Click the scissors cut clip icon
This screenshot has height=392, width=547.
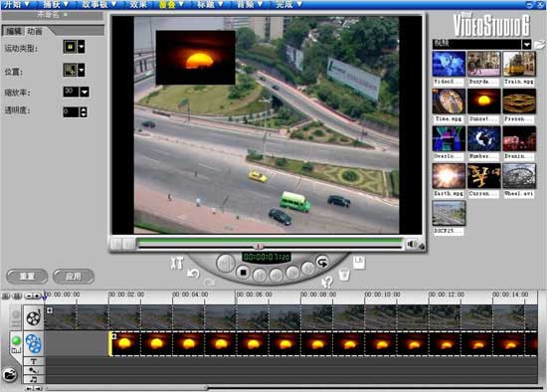click(177, 263)
